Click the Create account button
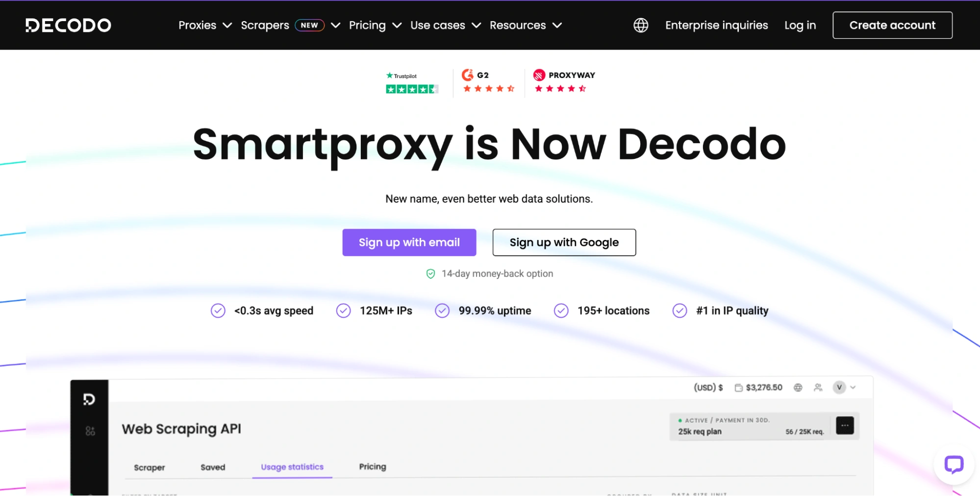Screen dimensions: 980x496 tap(892, 25)
